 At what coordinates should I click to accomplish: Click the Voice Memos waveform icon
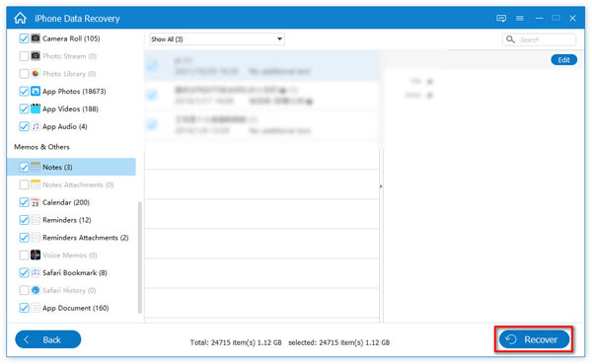[x=36, y=255]
